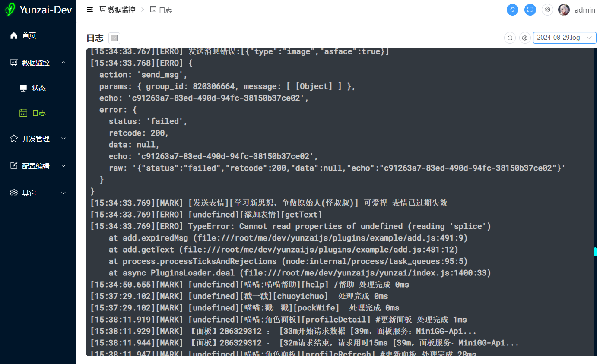Collapse the sidebar with the hamburger icon

point(90,9)
